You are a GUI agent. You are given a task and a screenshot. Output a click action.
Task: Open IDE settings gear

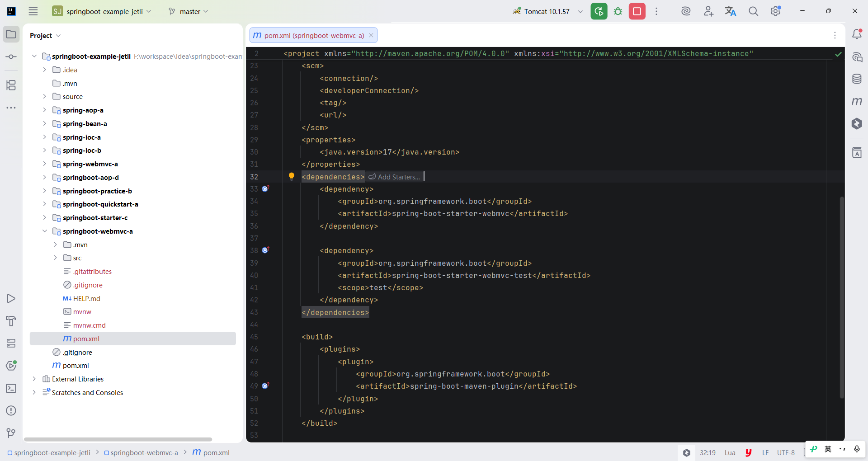pos(776,11)
